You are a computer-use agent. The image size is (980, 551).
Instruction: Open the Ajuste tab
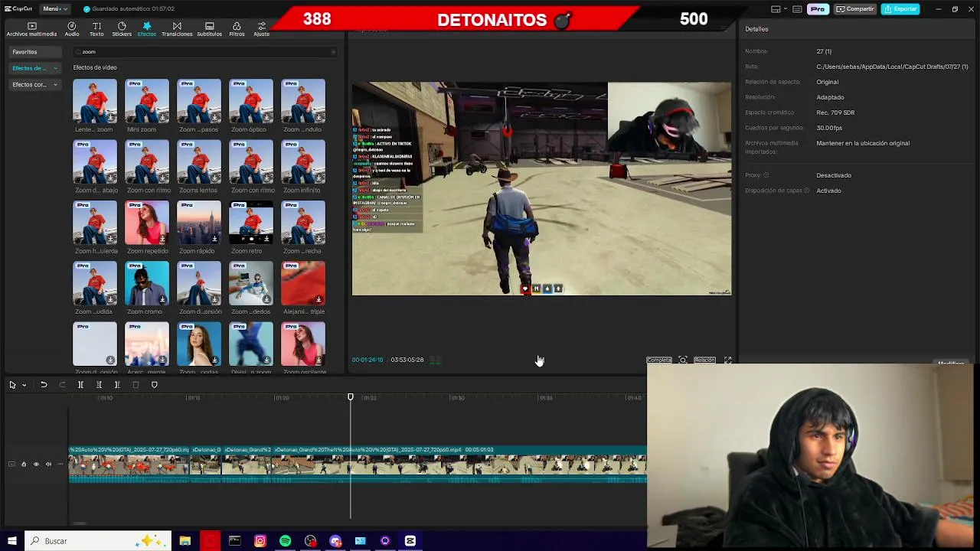[x=261, y=30]
